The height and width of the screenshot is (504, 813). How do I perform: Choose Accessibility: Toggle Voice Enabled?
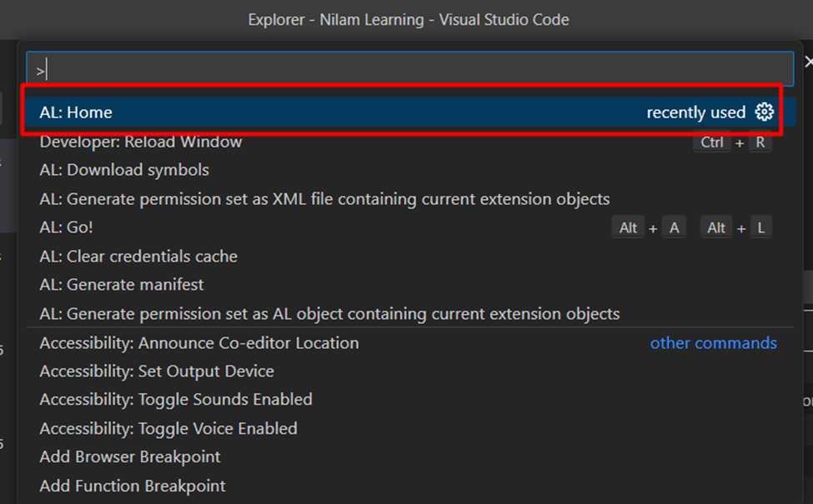tap(410, 429)
